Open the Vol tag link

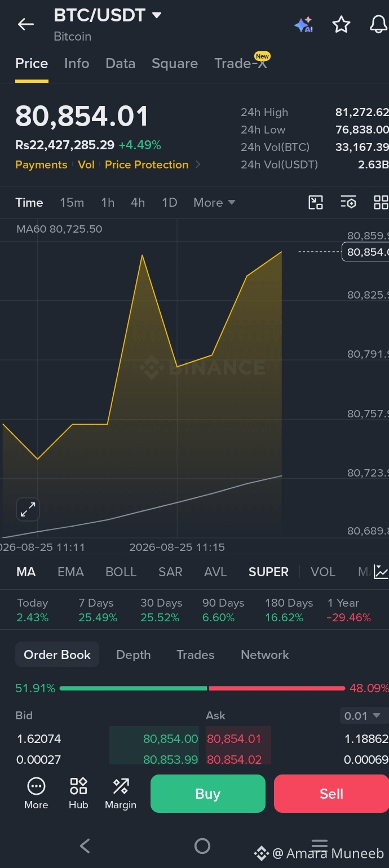tap(86, 164)
